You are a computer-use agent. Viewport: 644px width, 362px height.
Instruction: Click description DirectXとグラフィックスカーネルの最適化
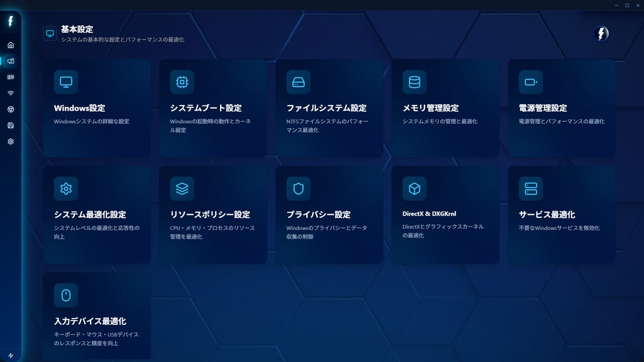[443, 231]
